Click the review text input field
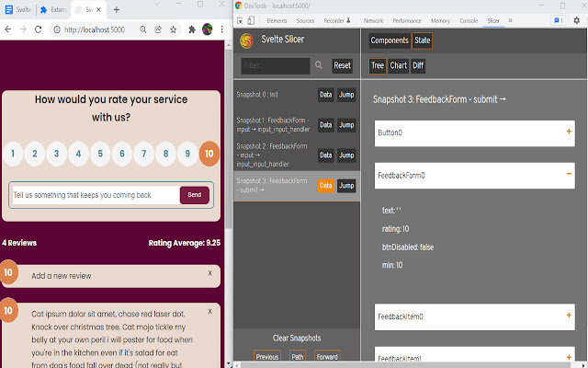The width and height of the screenshot is (588, 368). tap(96, 195)
